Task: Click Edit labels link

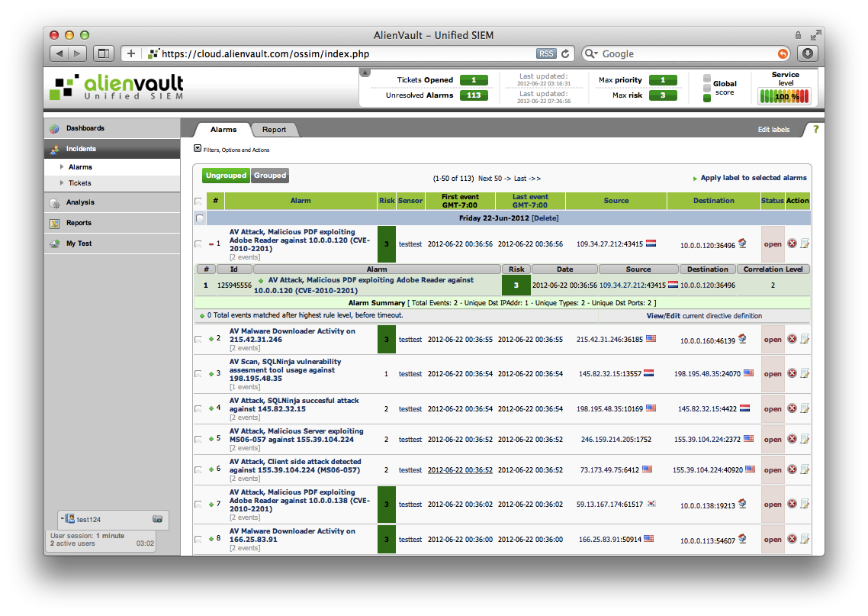Action: coord(773,130)
